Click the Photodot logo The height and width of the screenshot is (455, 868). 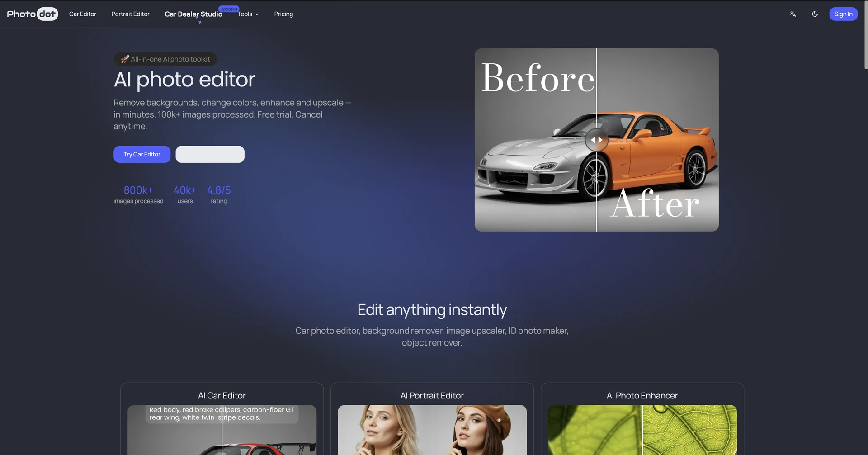(32, 14)
